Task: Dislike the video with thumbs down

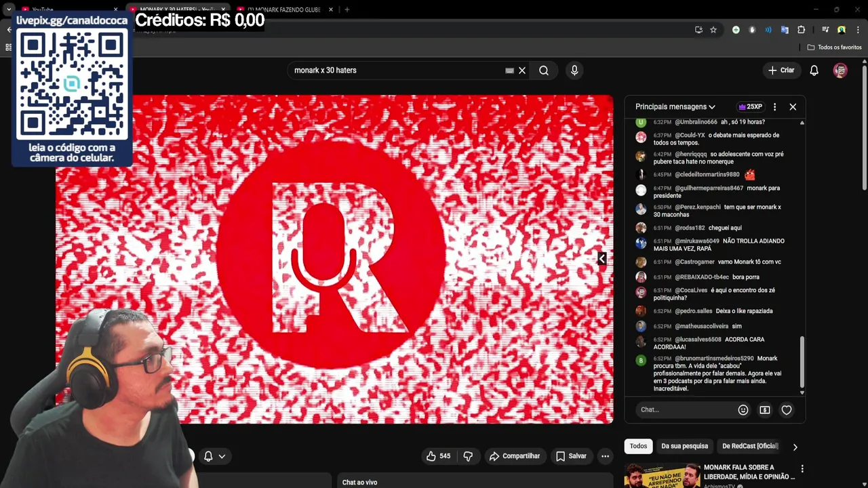Action: tap(468, 456)
